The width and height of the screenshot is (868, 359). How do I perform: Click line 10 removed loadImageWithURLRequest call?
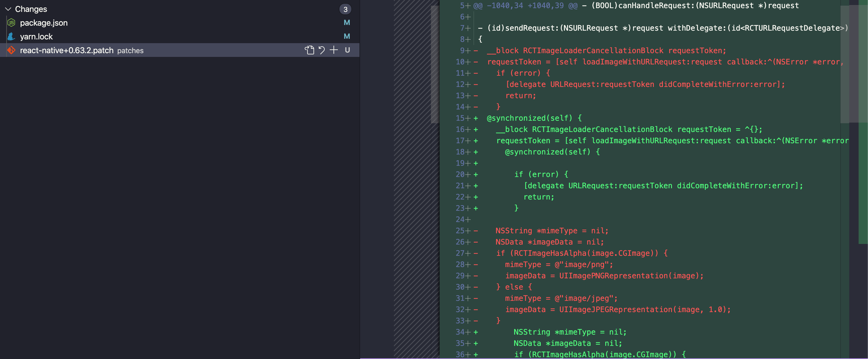665,62
